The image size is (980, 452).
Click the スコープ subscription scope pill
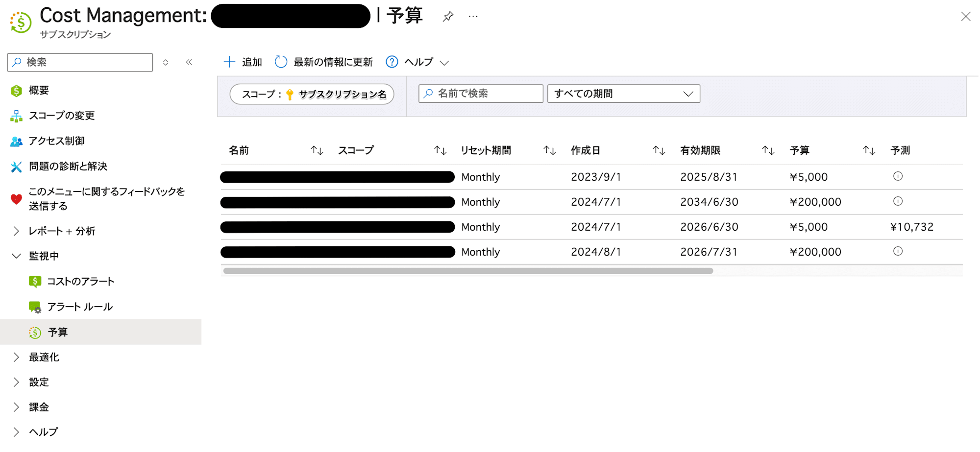[312, 94]
